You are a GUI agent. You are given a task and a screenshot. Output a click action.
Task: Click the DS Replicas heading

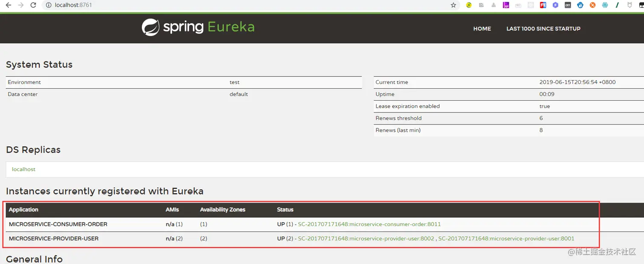pyautogui.click(x=33, y=150)
